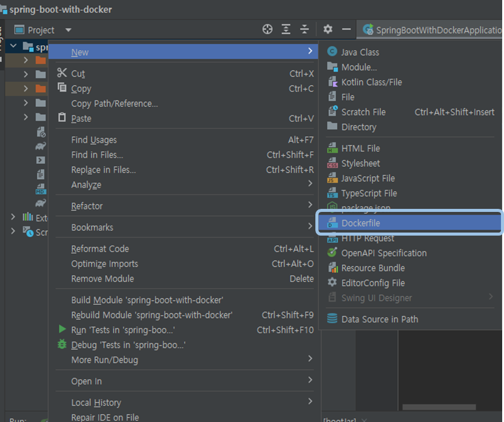The image size is (504, 422).
Task: Create a new JavaScript File
Action: 410,178
